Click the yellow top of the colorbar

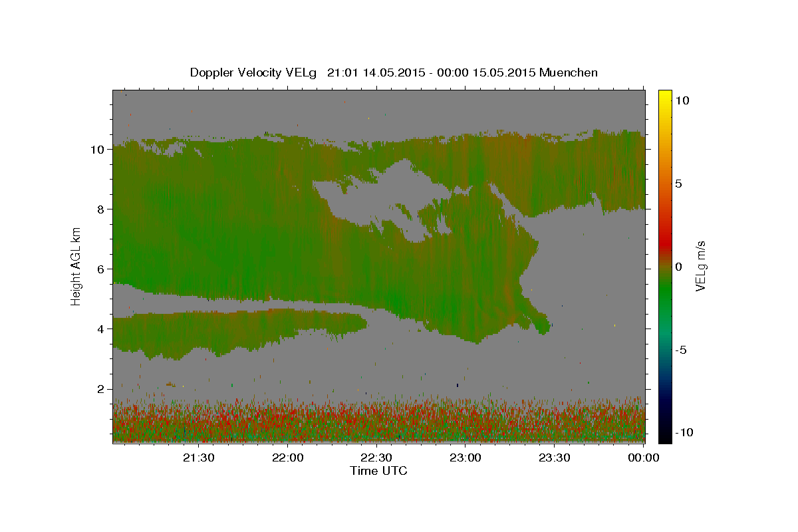point(665,97)
